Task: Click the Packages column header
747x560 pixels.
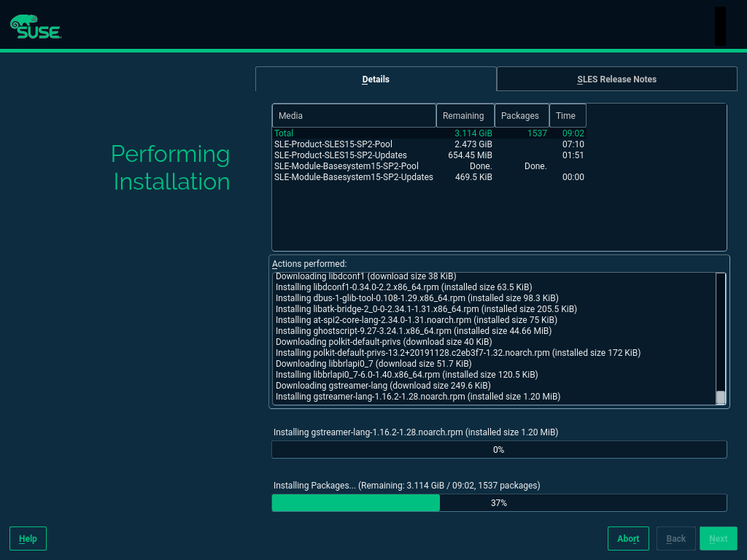Action: 520,116
